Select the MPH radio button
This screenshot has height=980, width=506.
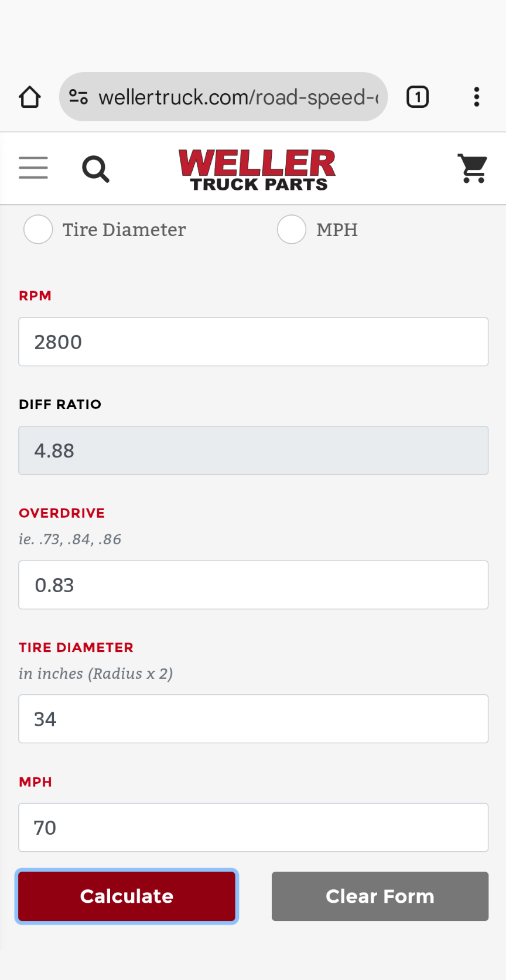click(x=292, y=229)
